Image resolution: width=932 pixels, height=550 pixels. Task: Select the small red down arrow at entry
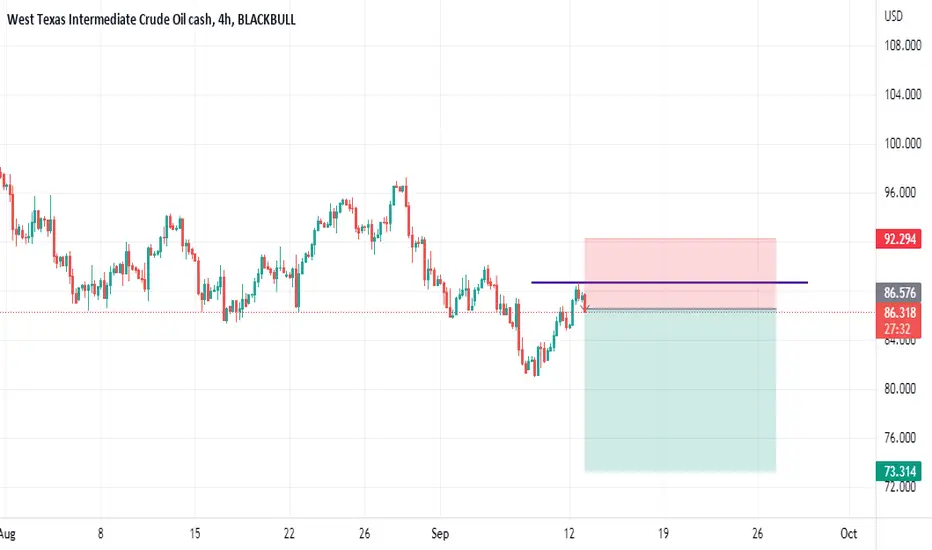585,307
